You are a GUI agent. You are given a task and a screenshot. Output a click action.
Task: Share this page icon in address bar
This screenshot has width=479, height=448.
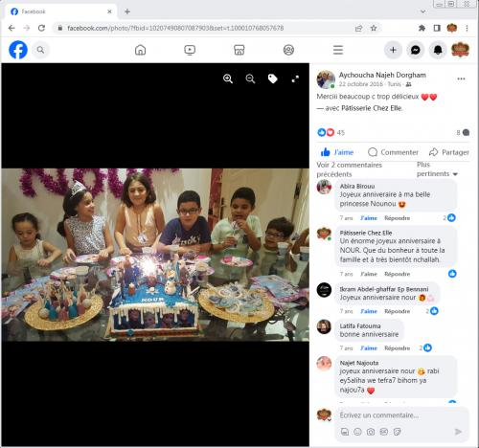(x=358, y=28)
